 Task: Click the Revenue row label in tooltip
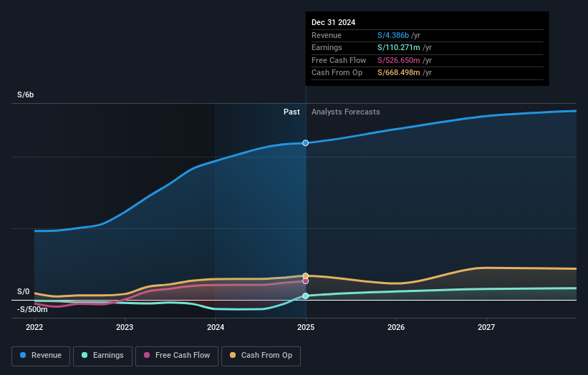coord(327,35)
